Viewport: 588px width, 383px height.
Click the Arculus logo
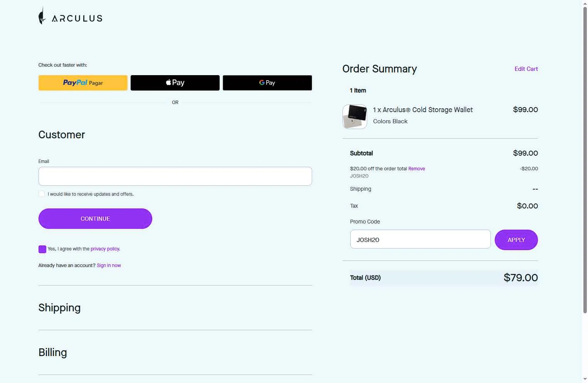pyautogui.click(x=71, y=16)
